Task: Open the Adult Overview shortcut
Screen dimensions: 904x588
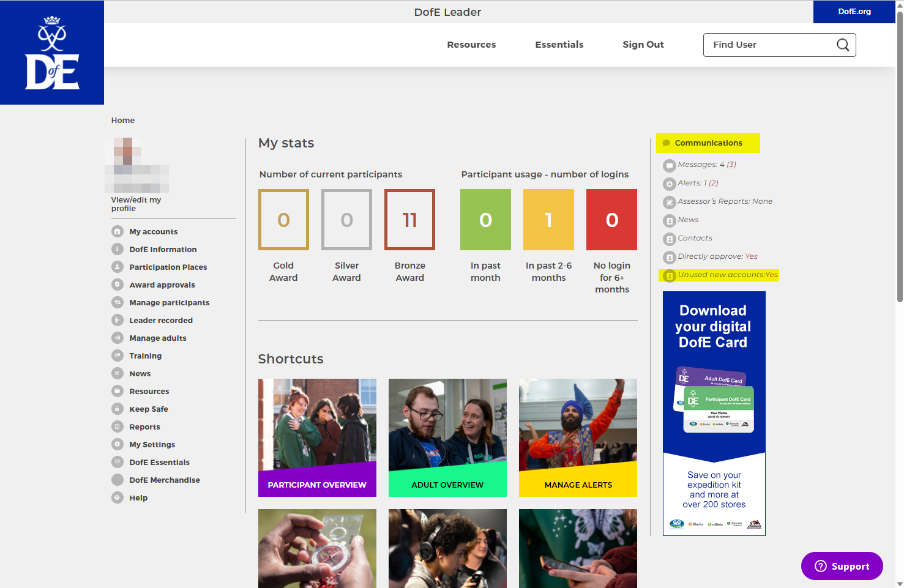Action: pos(447,437)
